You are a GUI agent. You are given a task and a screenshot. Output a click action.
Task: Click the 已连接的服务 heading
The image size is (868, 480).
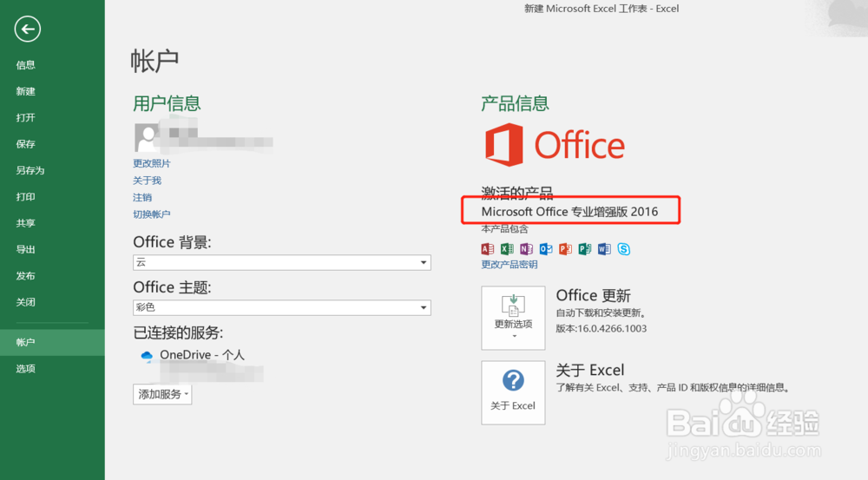click(178, 332)
